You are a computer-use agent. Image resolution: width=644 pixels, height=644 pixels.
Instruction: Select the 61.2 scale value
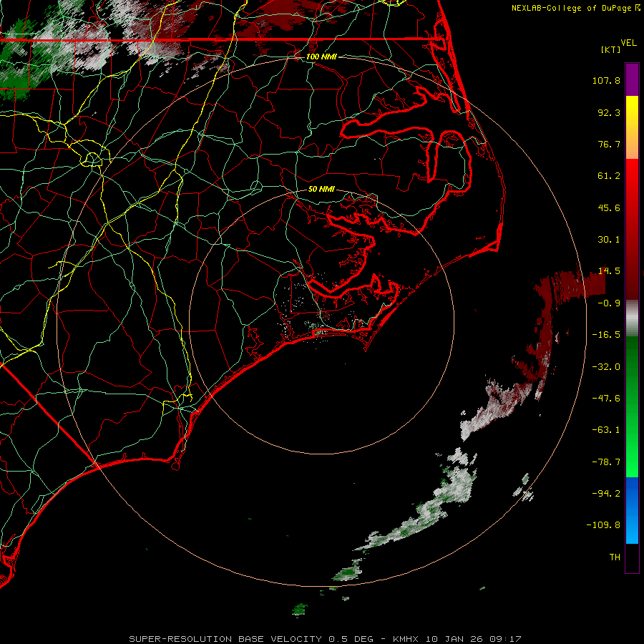point(609,176)
